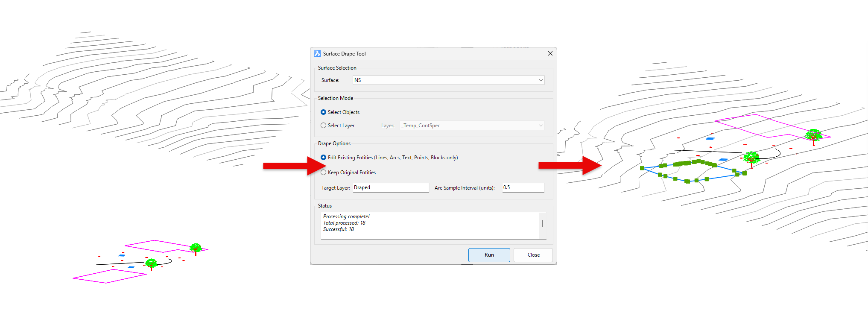Choose the Select Layer radio option
The image size is (868, 310).
click(323, 126)
